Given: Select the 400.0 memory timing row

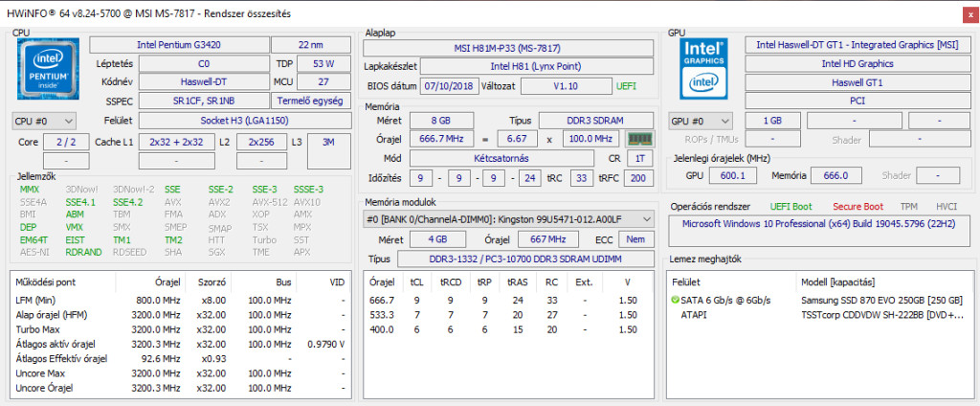Looking at the screenshot, I should [x=508, y=329].
